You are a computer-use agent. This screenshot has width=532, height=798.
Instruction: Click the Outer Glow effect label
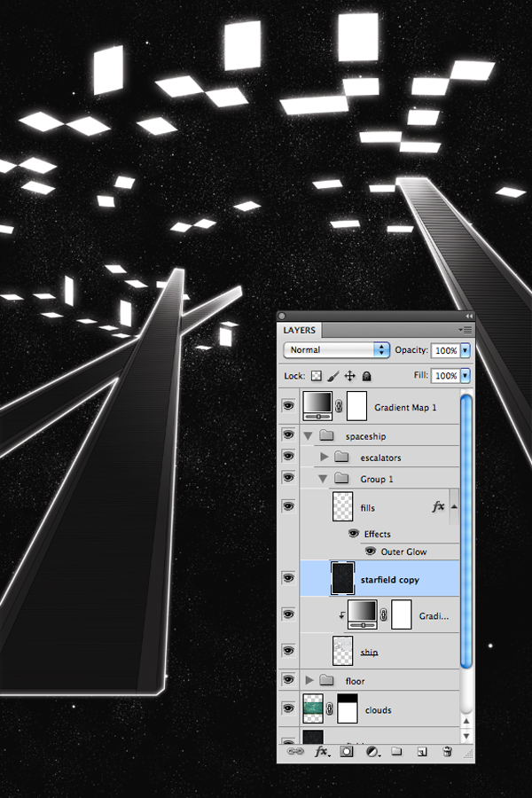tap(403, 552)
